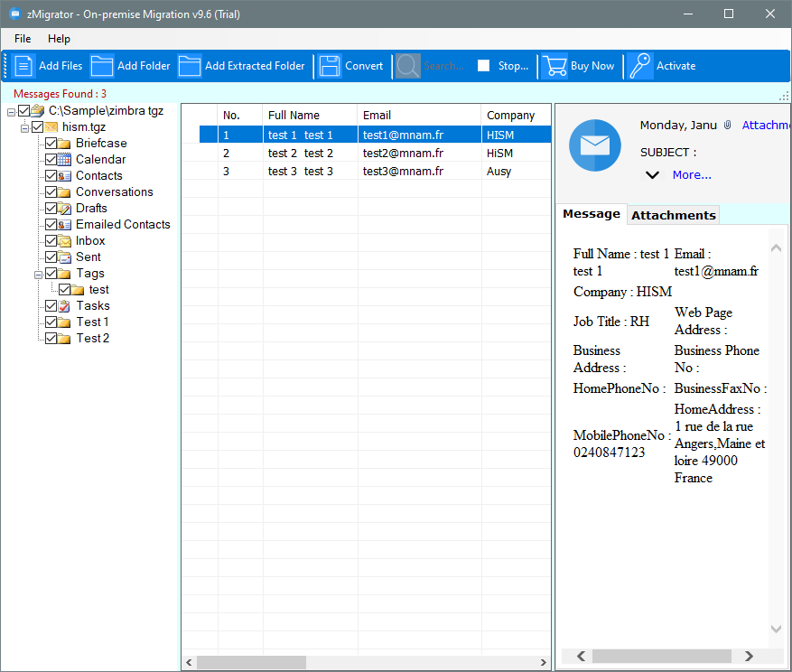Click preview vertical scroll down arrow
The width and height of the screenshot is (792, 672).
tap(776, 629)
